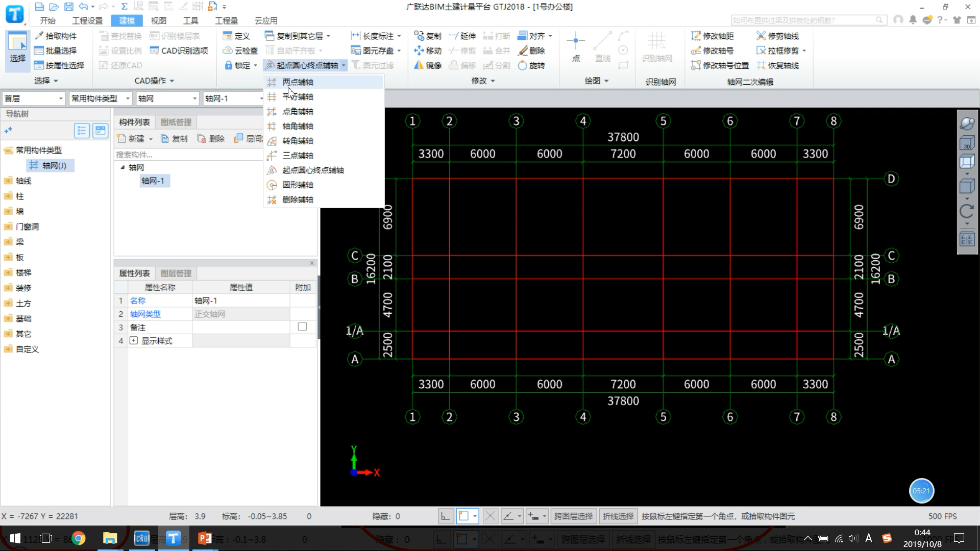Select 删除辅轴 menu item

324,199
